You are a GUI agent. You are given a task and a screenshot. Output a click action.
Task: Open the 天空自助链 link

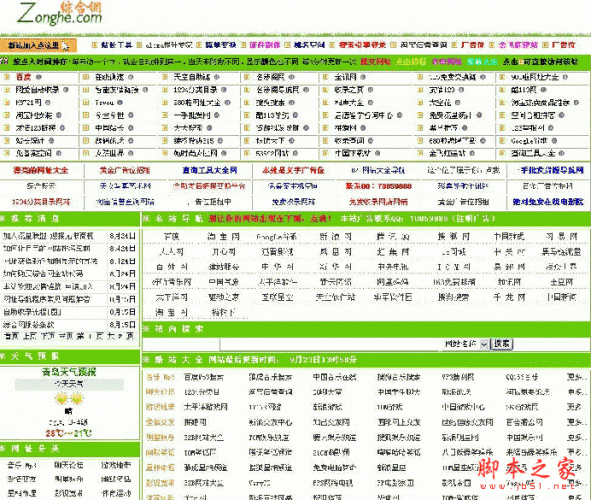coord(191,77)
